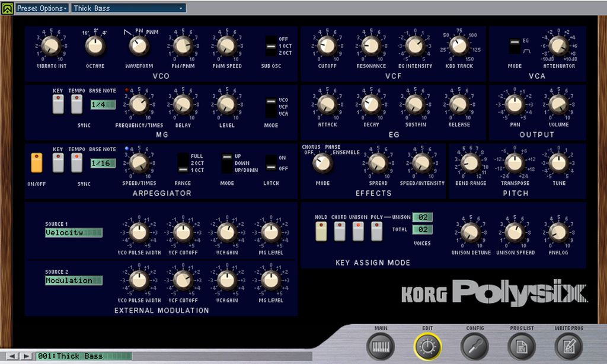Click the EG DECAY knob
Viewport: 607px width, 364px height.
[x=371, y=104]
